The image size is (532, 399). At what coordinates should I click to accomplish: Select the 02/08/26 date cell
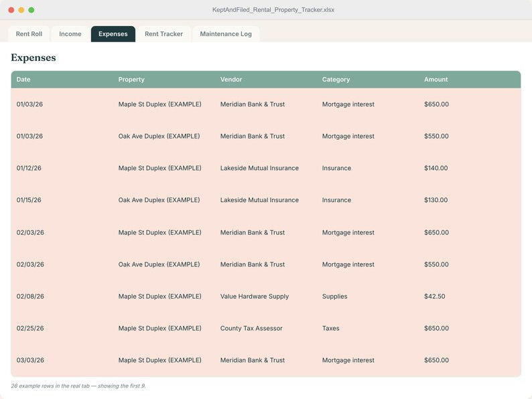(30, 297)
